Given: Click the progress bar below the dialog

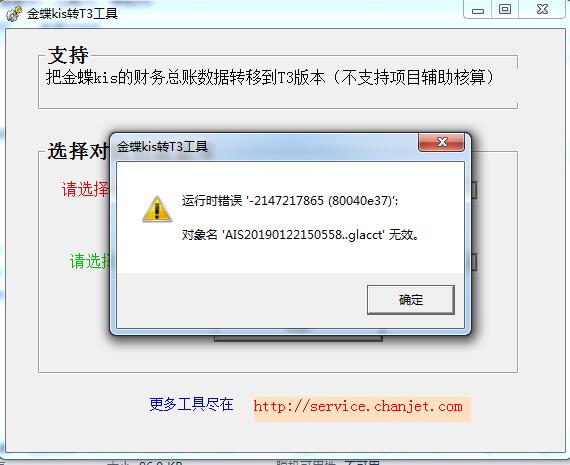Looking at the screenshot, I should [x=298, y=338].
